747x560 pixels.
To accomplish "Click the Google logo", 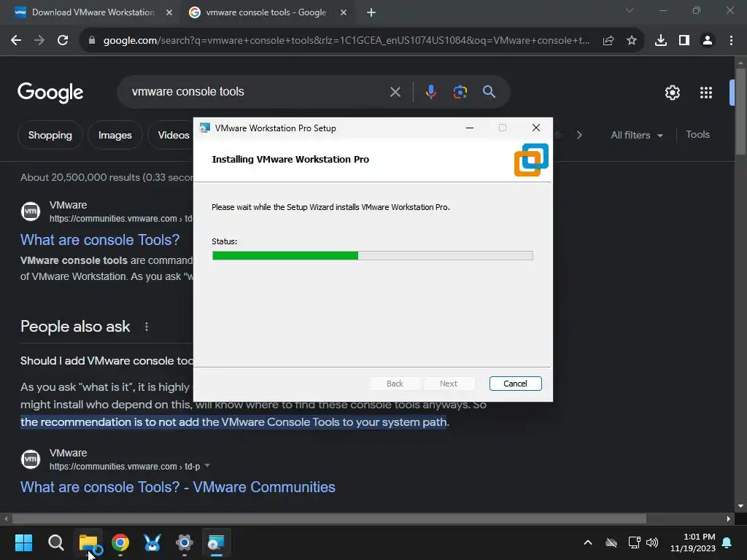I will click(x=50, y=93).
